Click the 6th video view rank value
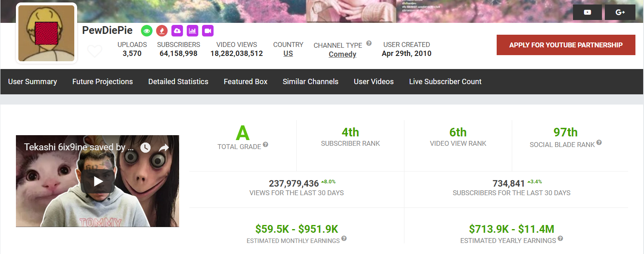Screen dimensions: 644x254 tap(458, 132)
